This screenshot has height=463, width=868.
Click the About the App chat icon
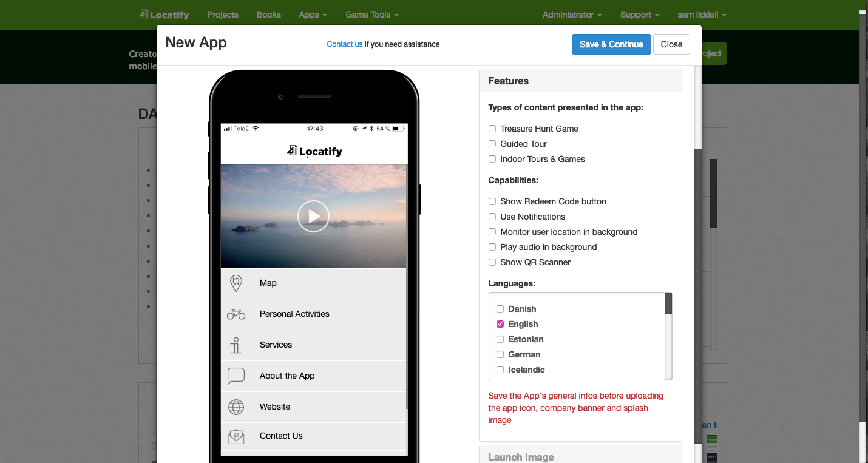(236, 376)
